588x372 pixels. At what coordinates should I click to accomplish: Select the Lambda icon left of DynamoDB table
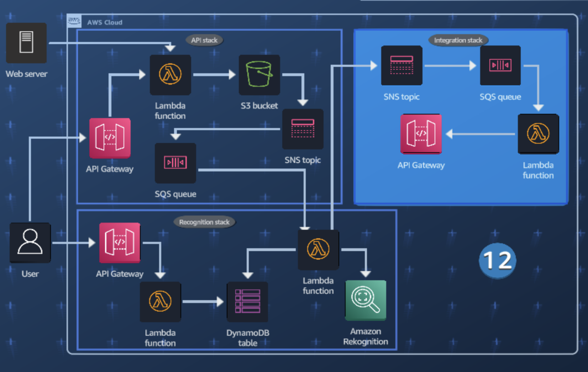(161, 302)
